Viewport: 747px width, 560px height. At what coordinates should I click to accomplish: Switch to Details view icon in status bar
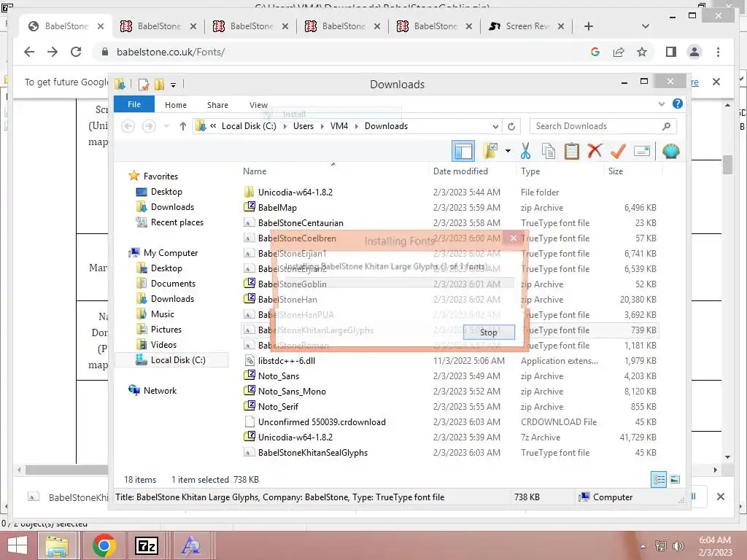(659, 480)
